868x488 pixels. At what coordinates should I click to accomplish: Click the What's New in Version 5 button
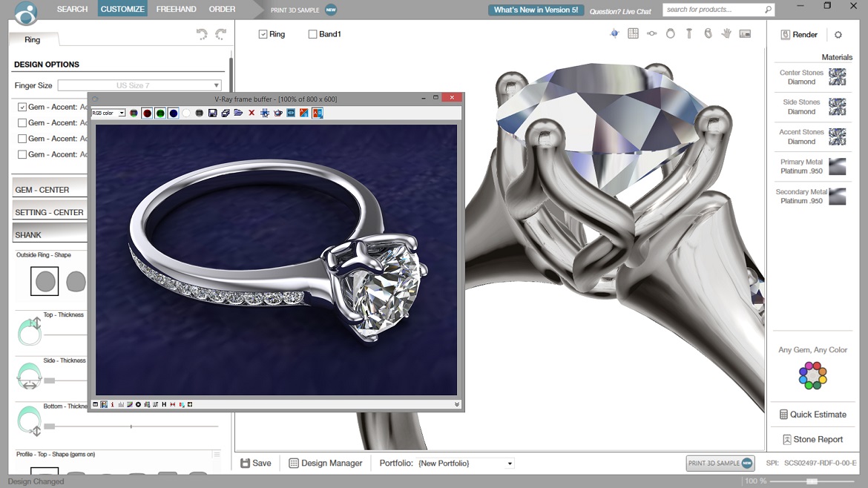pyautogui.click(x=536, y=10)
